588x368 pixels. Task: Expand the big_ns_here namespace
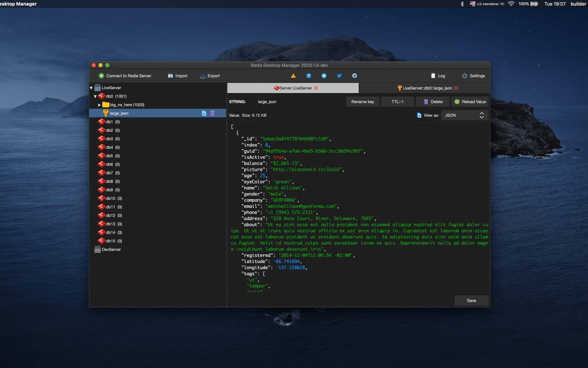(99, 105)
